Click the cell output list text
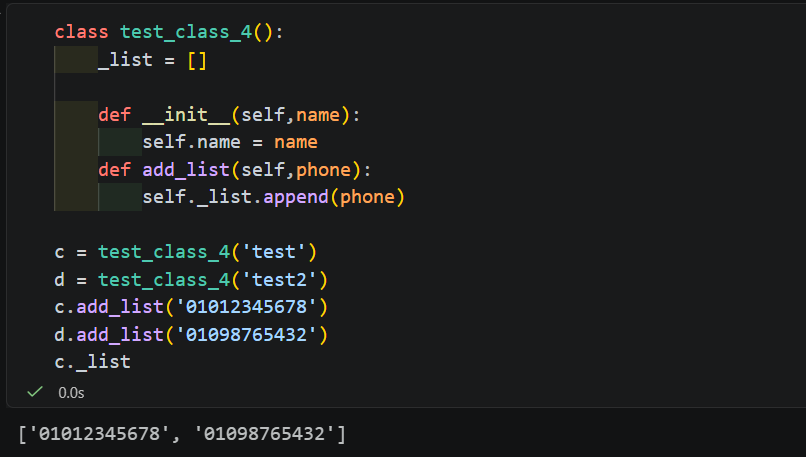 [182, 434]
